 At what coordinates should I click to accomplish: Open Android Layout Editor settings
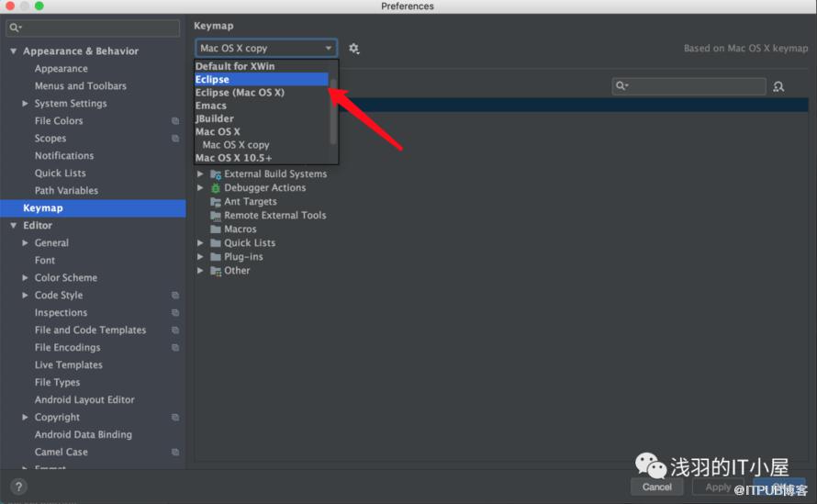(84, 399)
